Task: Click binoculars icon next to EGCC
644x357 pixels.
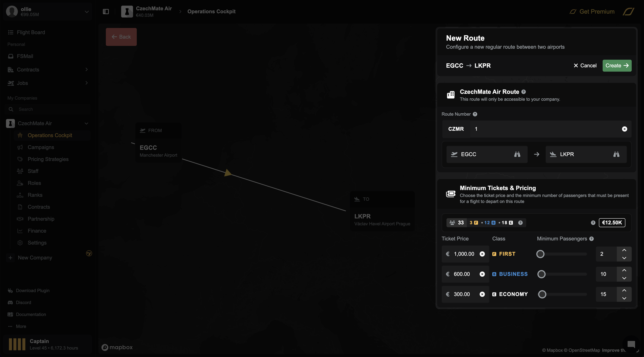Action: coord(517,154)
